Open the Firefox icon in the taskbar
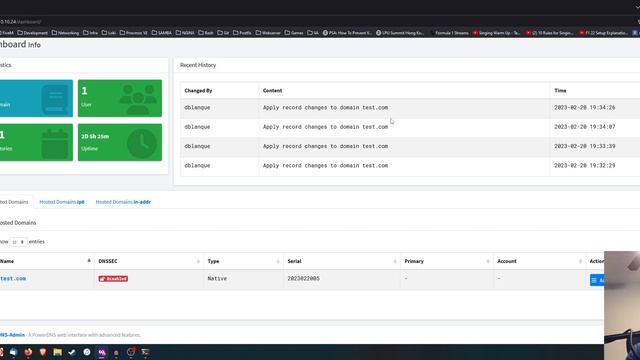The width and height of the screenshot is (640, 360). [28, 352]
